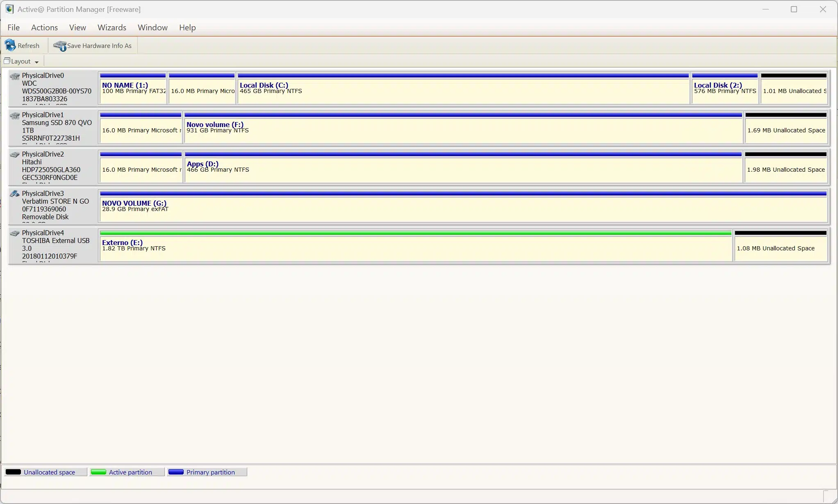Open the Layout dropdown arrow
Image resolution: width=838 pixels, height=504 pixels.
click(36, 62)
